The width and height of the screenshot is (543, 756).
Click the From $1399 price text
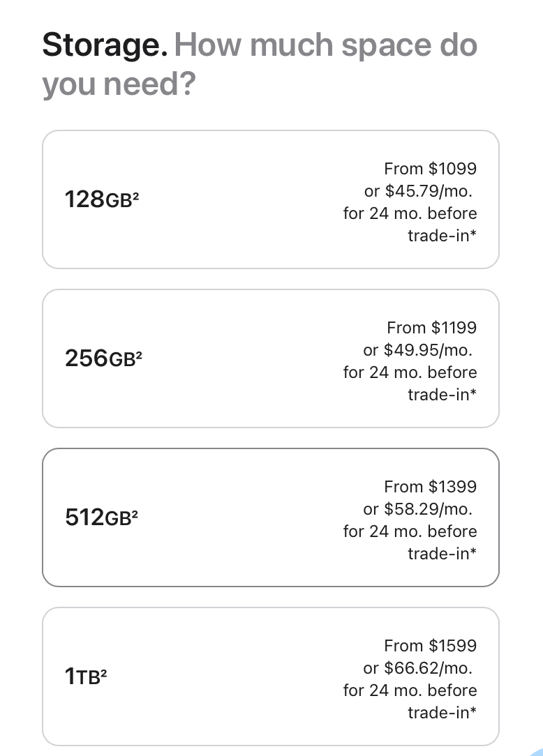click(x=430, y=487)
